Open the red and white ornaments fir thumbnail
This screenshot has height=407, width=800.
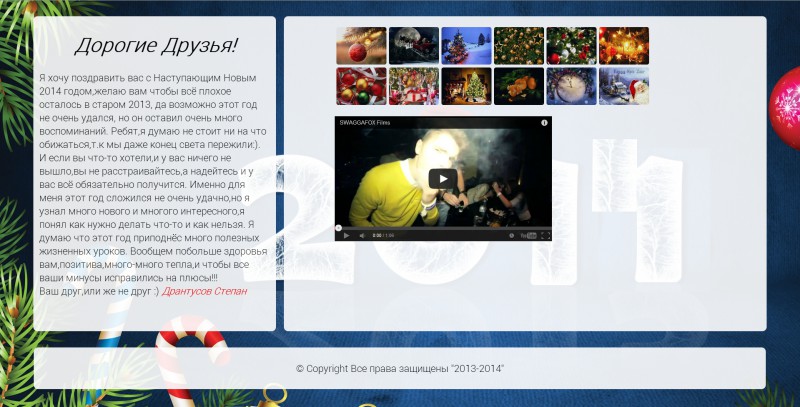[571, 46]
